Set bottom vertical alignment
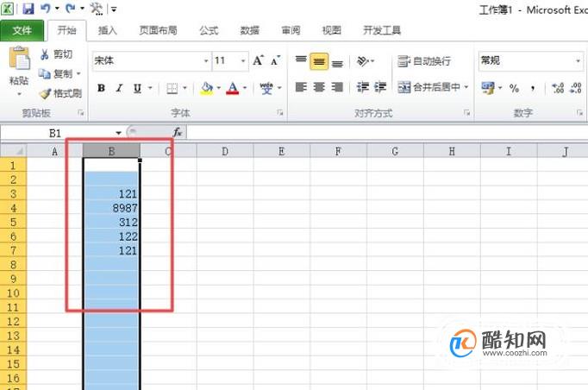The height and width of the screenshot is (390, 588). 337,62
